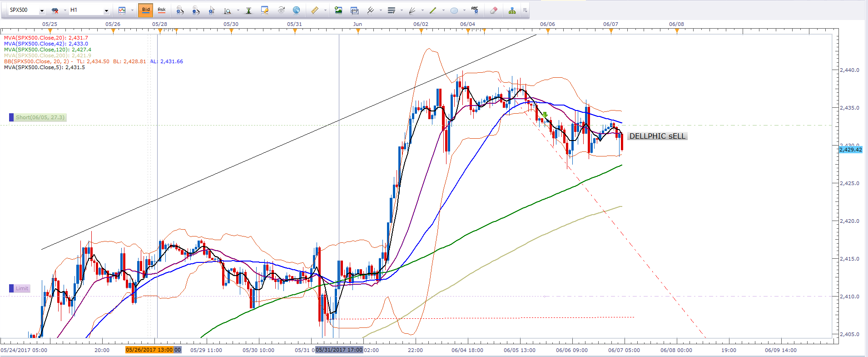Click the ellipse shape tool
Image resolution: width=868 pixels, height=357 pixels.
pyautogui.click(x=454, y=10)
